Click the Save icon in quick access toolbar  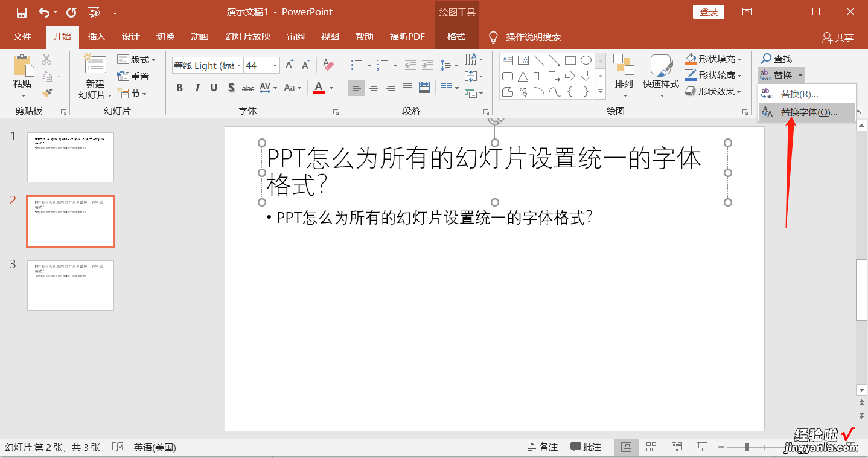pos(22,12)
